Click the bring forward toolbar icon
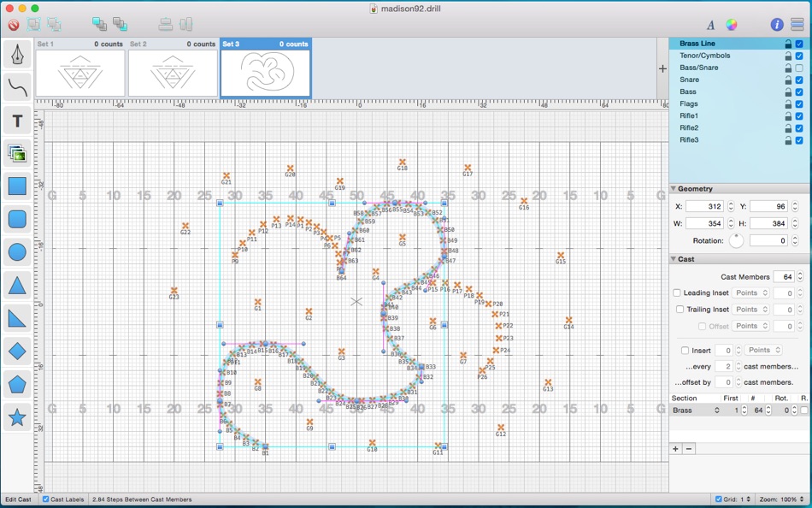This screenshot has width=812, height=508. pos(99,24)
